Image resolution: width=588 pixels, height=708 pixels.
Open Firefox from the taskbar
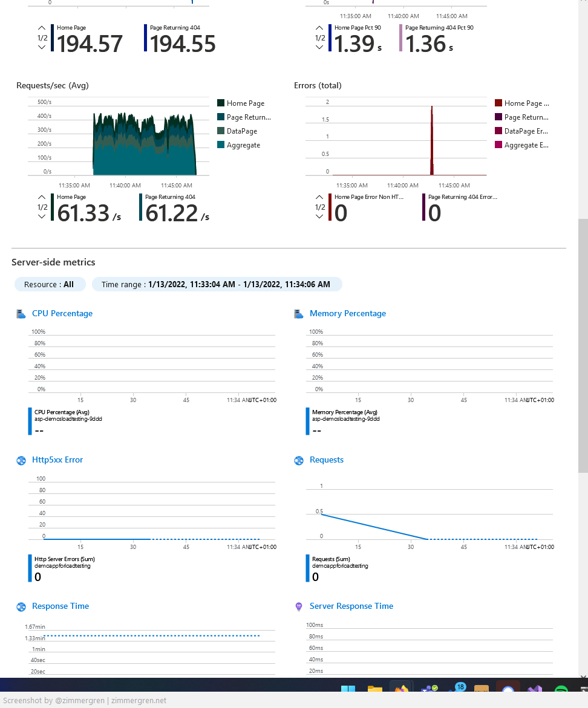[x=400, y=690]
